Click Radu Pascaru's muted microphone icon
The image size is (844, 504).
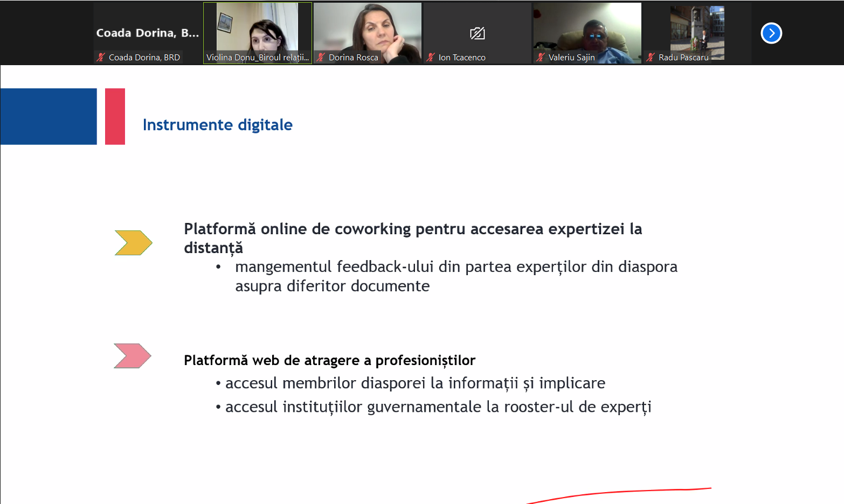coord(651,57)
